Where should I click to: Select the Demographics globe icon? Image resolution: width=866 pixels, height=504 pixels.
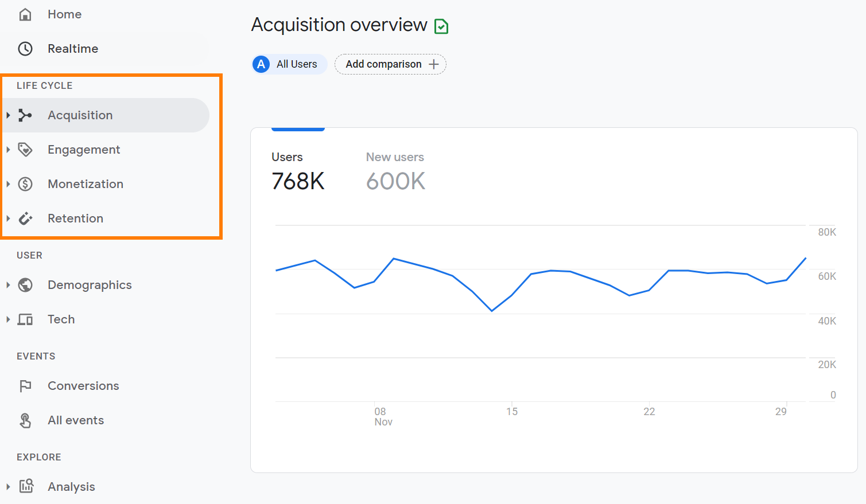pos(25,285)
